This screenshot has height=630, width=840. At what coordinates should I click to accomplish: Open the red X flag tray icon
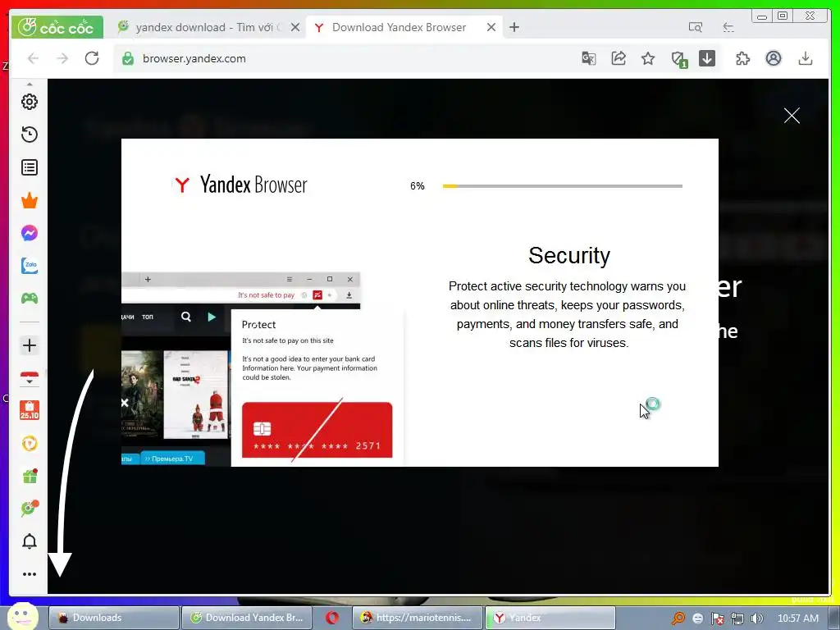pyautogui.click(x=717, y=619)
